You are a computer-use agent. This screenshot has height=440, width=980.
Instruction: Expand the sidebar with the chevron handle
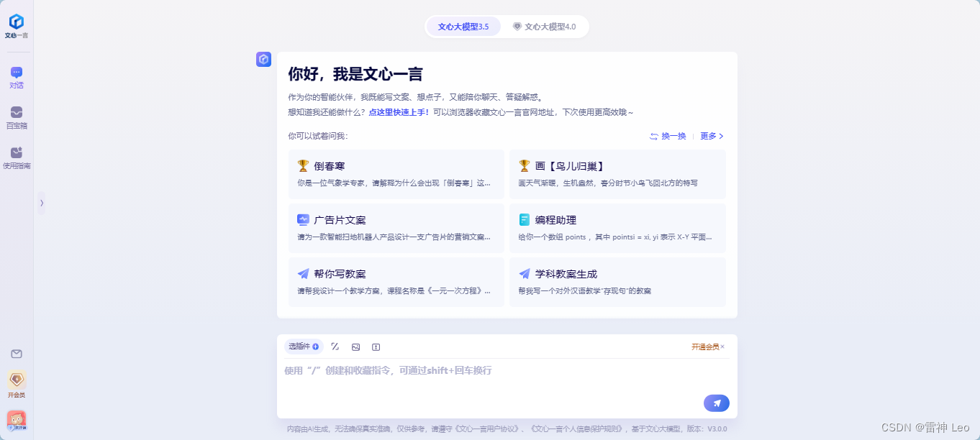(x=41, y=203)
